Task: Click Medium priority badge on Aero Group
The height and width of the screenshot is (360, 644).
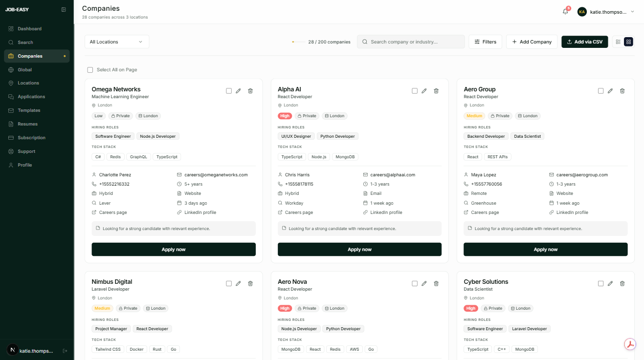Action: (474, 116)
